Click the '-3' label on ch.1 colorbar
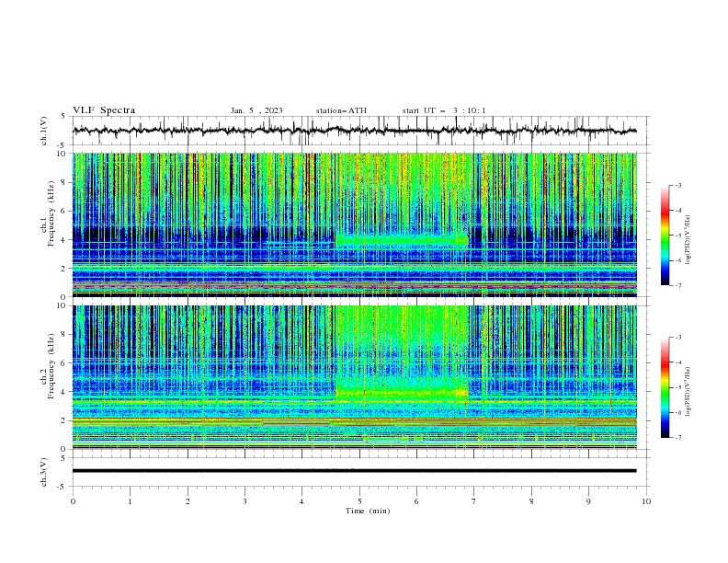 coord(677,185)
